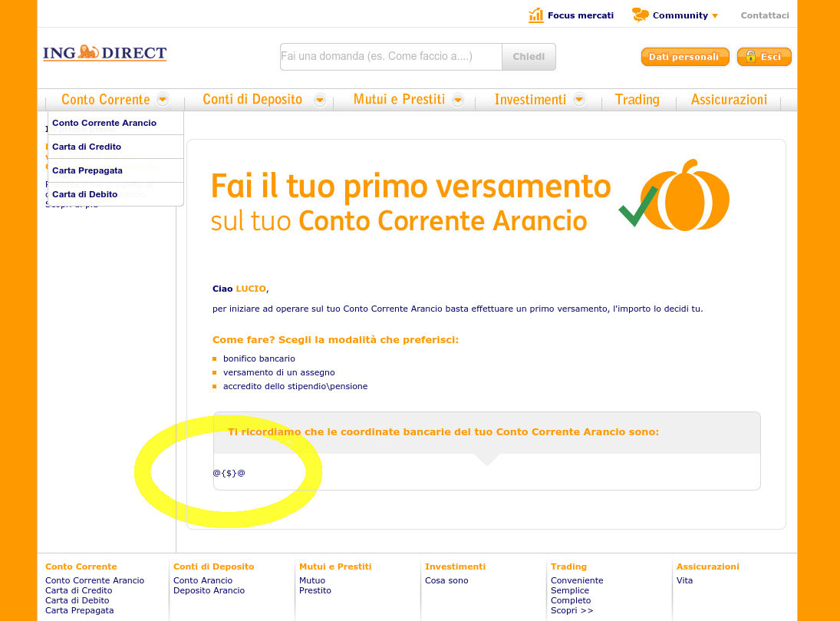Image resolution: width=840 pixels, height=621 pixels.
Task: Click the padlock icon on Esci
Action: 750,56
